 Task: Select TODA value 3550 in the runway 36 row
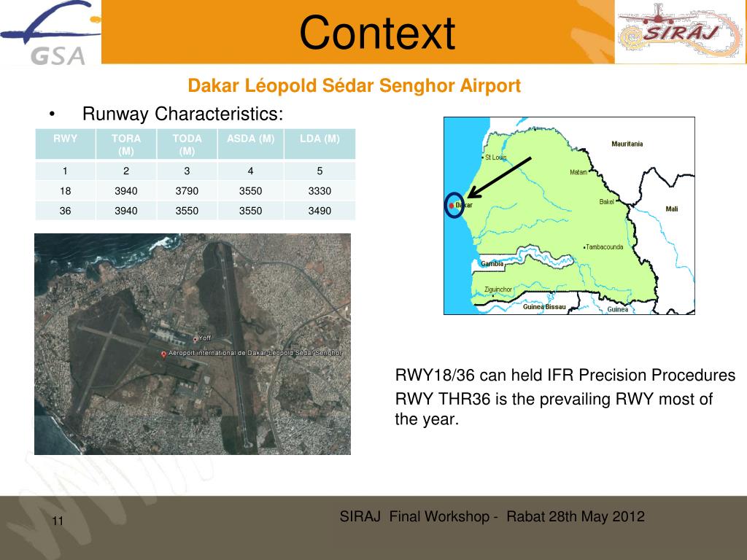click(187, 211)
